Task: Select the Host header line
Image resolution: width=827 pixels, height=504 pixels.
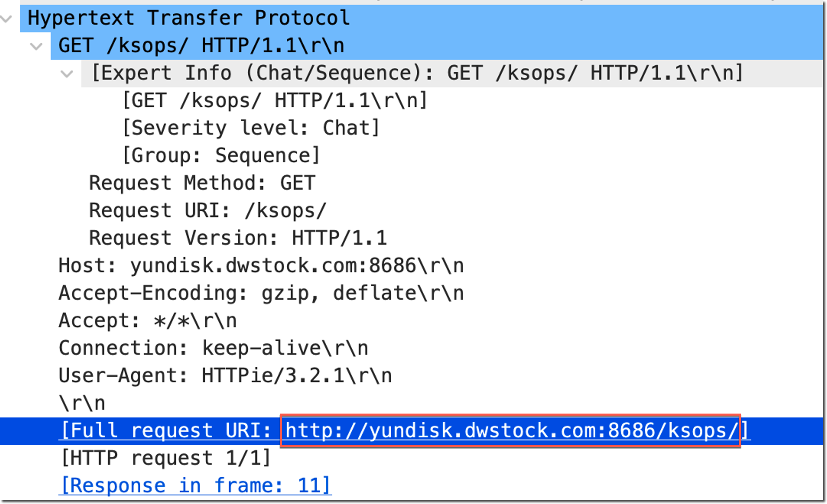Action: tap(261, 266)
